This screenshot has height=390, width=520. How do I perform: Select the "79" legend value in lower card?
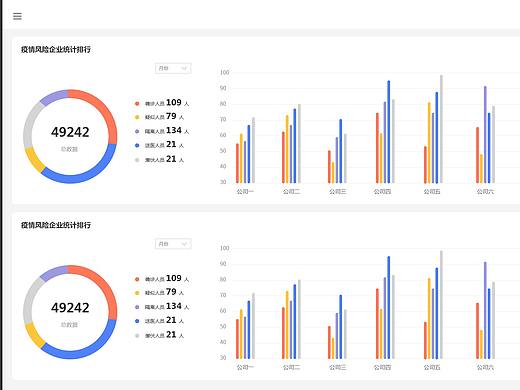pyautogui.click(x=171, y=292)
